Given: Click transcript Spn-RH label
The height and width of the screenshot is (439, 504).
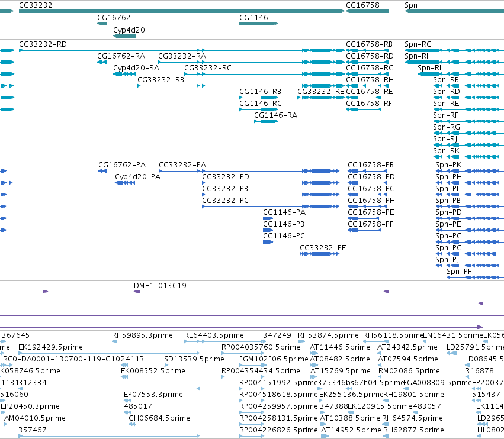Looking at the screenshot, I should tap(418, 56).
